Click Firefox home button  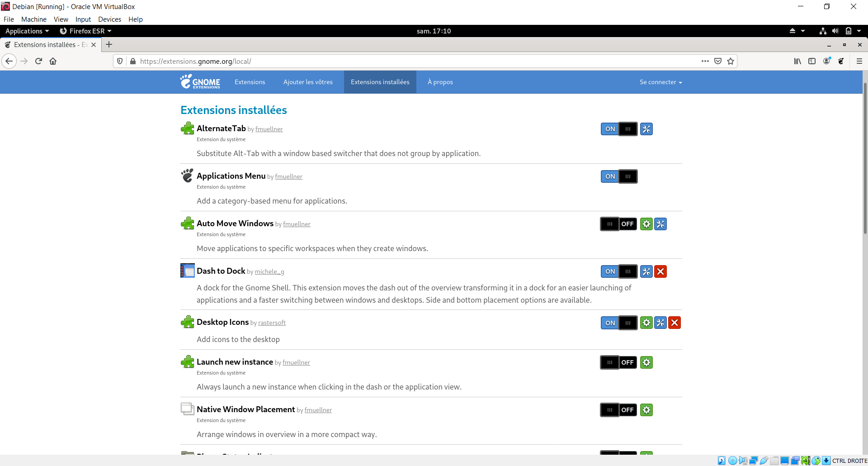tap(53, 61)
